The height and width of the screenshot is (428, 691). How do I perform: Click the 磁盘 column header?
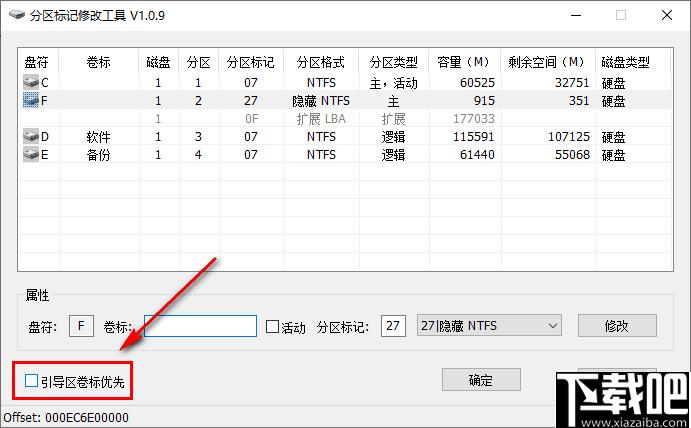159,62
